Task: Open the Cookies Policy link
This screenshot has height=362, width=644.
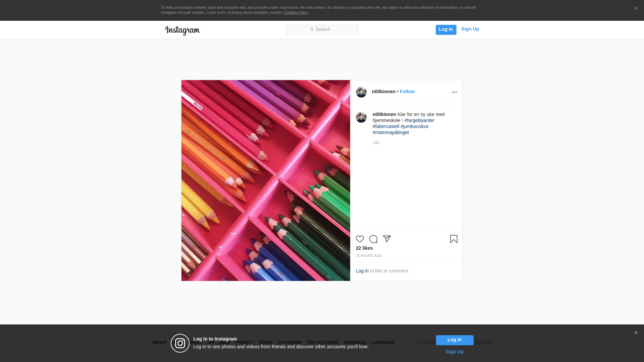Action: click(x=296, y=13)
